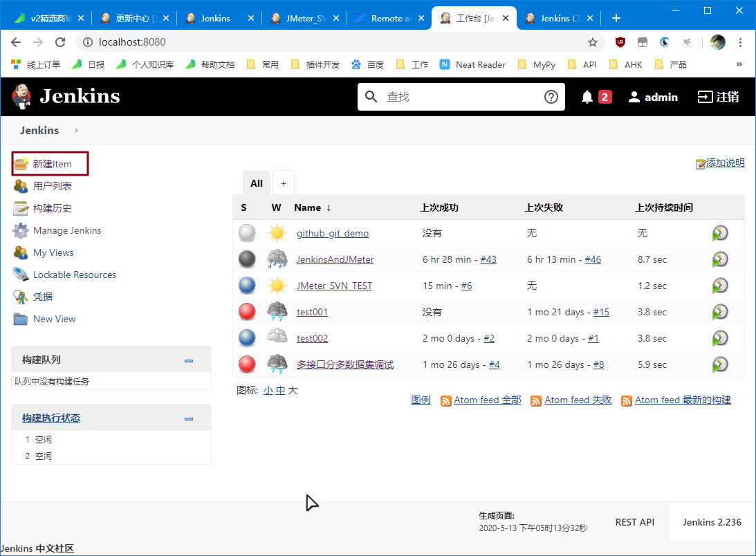Select the All view tab
The width and height of the screenshot is (756, 556).
tap(257, 183)
